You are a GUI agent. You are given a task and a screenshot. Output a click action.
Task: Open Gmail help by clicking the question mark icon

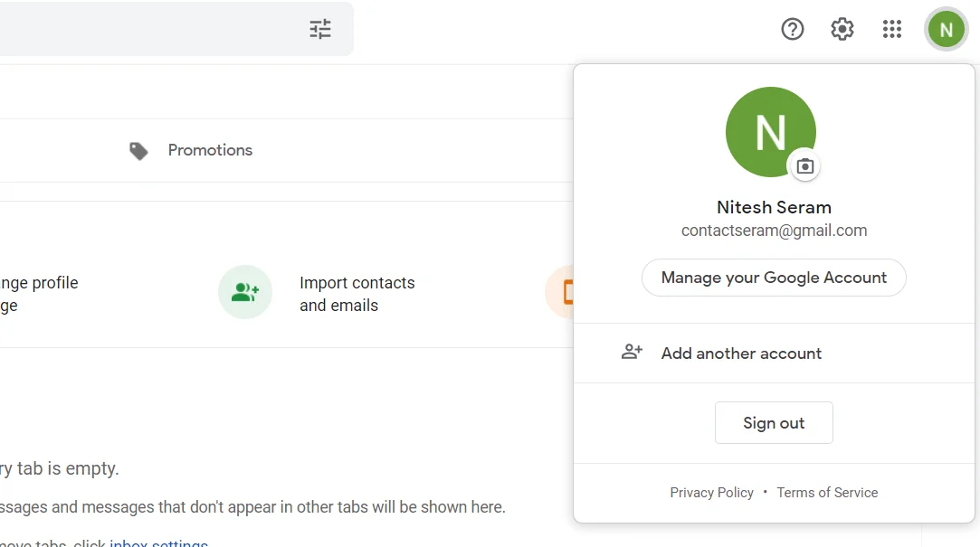792,29
